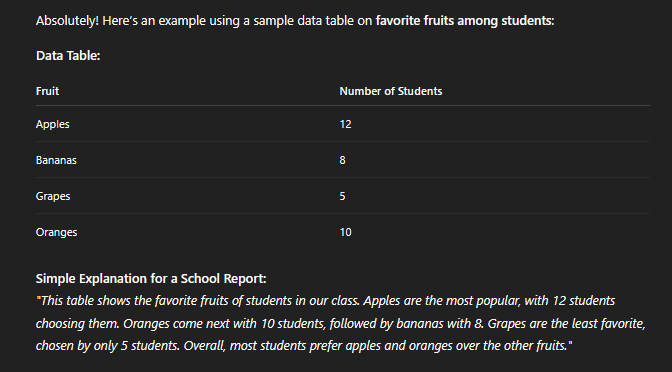
Task: Select the Grapes table cell
Action: point(53,196)
